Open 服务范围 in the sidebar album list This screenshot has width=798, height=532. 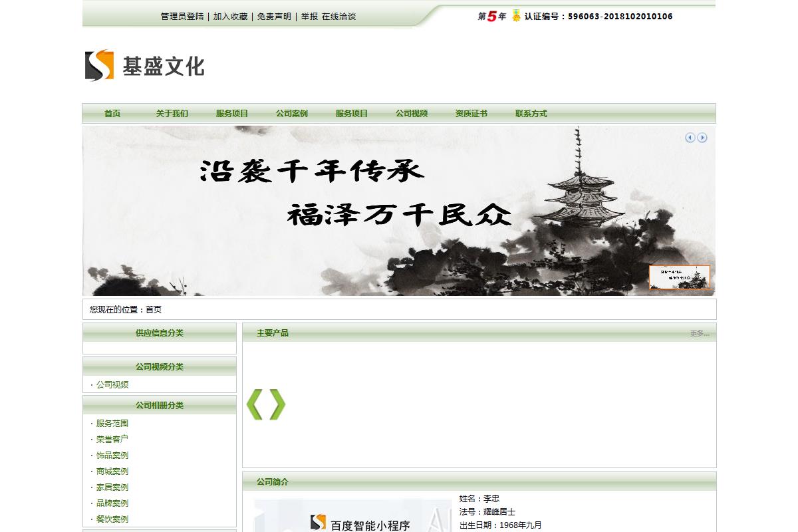[112, 424]
